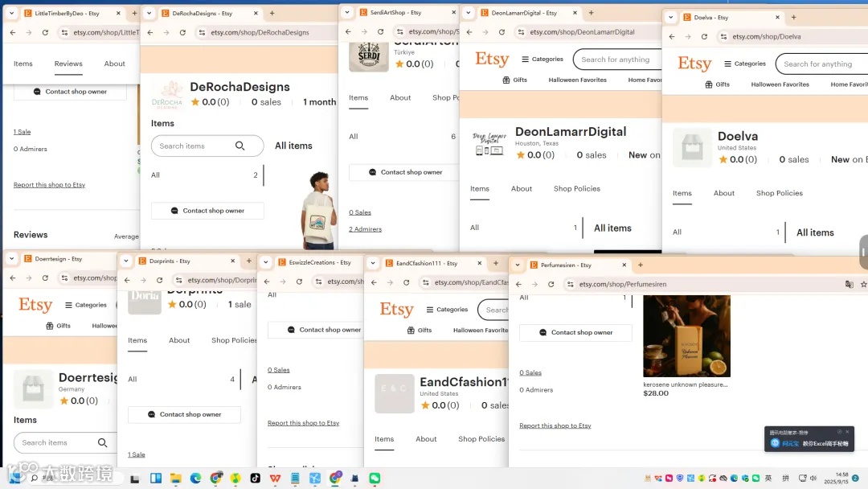
Task: Click volume icon in system tray
Action: click(813, 478)
